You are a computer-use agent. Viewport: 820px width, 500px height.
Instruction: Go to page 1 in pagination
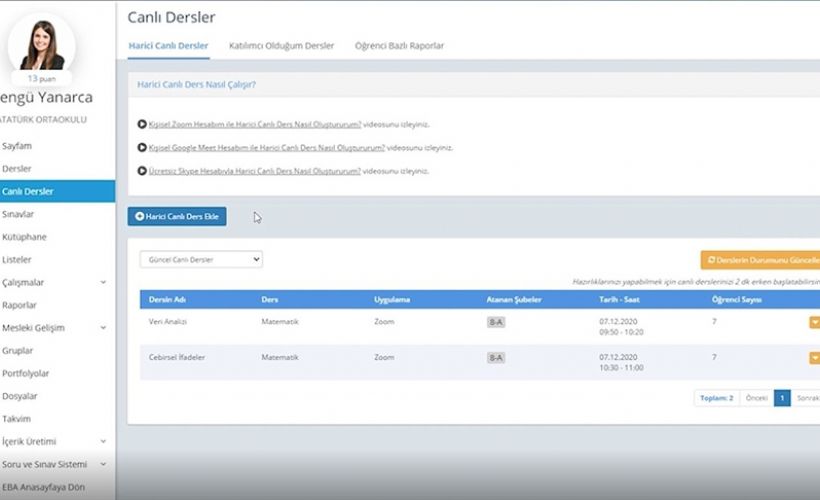click(x=782, y=398)
